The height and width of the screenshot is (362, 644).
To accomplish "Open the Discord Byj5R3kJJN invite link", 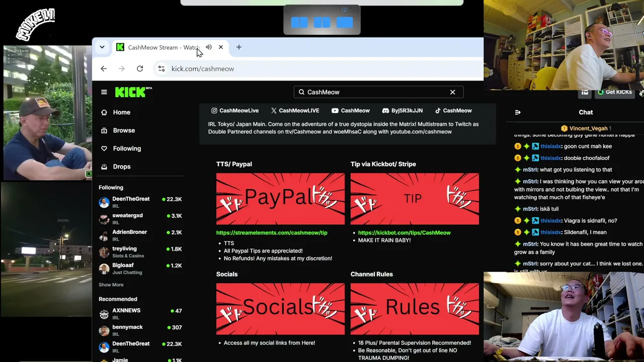I will click(402, 111).
